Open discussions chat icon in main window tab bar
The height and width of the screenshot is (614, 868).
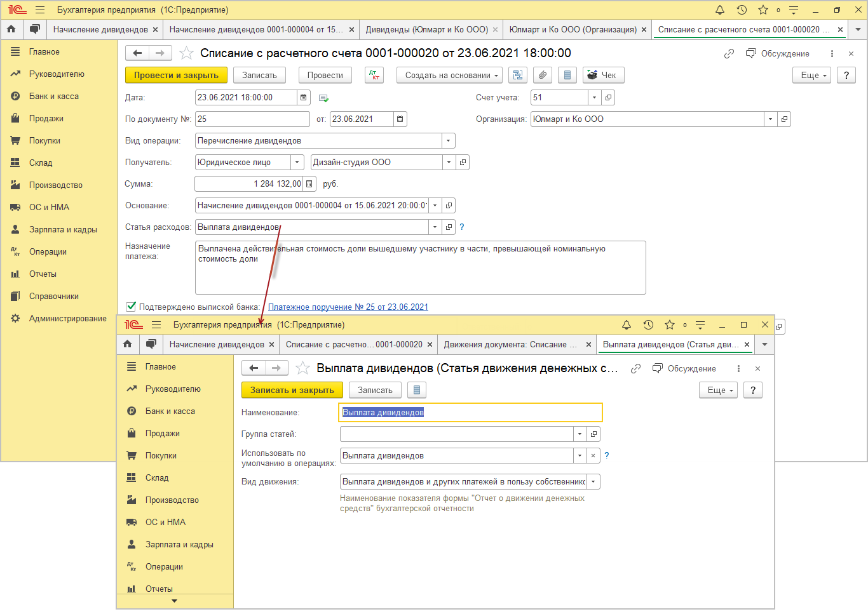pos(35,29)
